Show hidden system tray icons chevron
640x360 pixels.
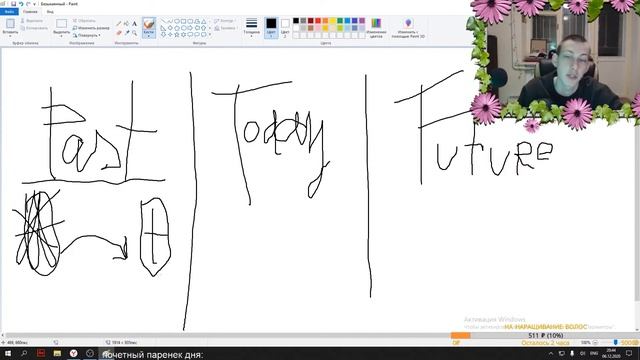551,353
